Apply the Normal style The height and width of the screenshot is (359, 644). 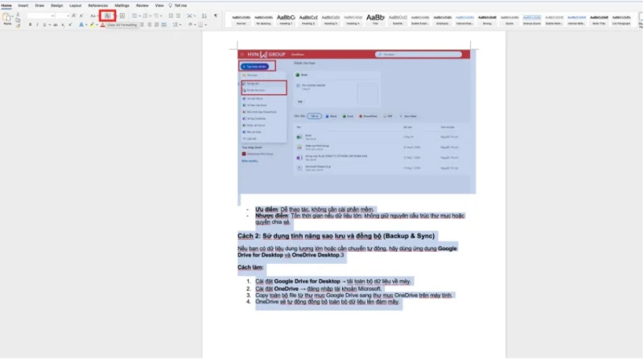pos(241,19)
